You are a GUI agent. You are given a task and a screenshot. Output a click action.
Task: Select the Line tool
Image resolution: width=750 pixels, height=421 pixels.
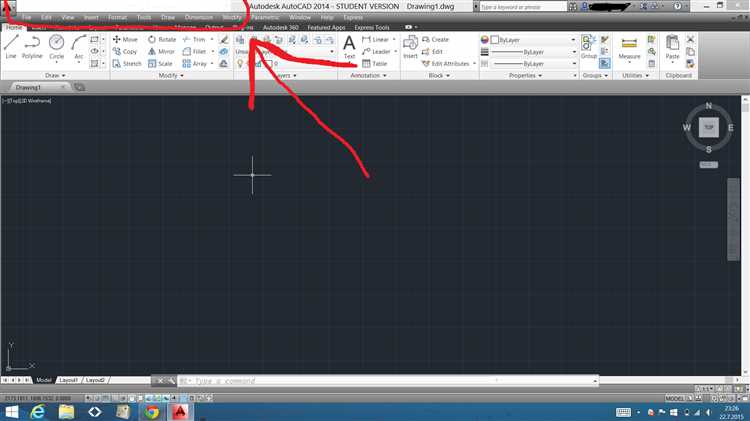click(11, 47)
